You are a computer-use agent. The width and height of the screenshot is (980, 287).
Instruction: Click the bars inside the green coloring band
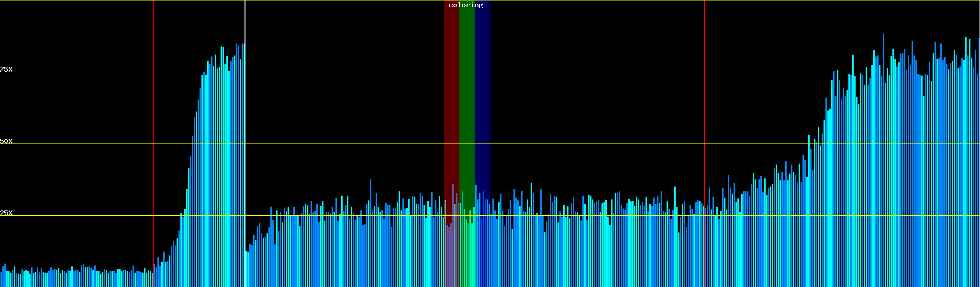pos(467,249)
